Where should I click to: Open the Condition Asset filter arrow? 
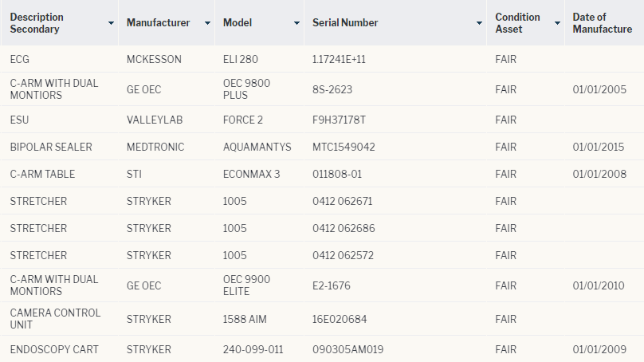tap(557, 23)
